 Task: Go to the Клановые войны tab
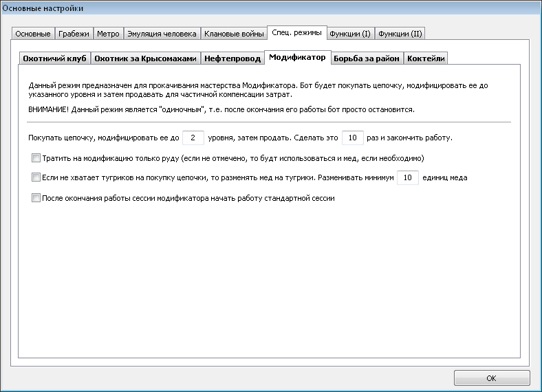(234, 34)
